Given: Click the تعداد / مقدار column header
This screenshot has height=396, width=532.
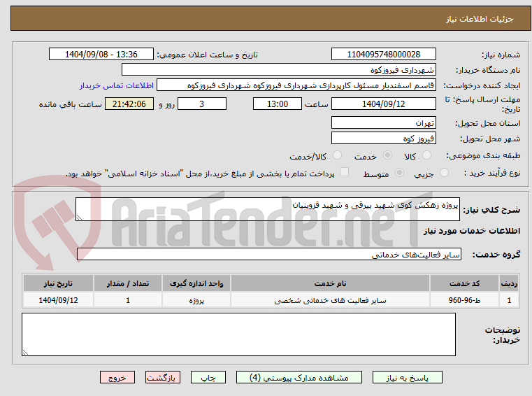Looking at the screenshot, I should (128, 283).
